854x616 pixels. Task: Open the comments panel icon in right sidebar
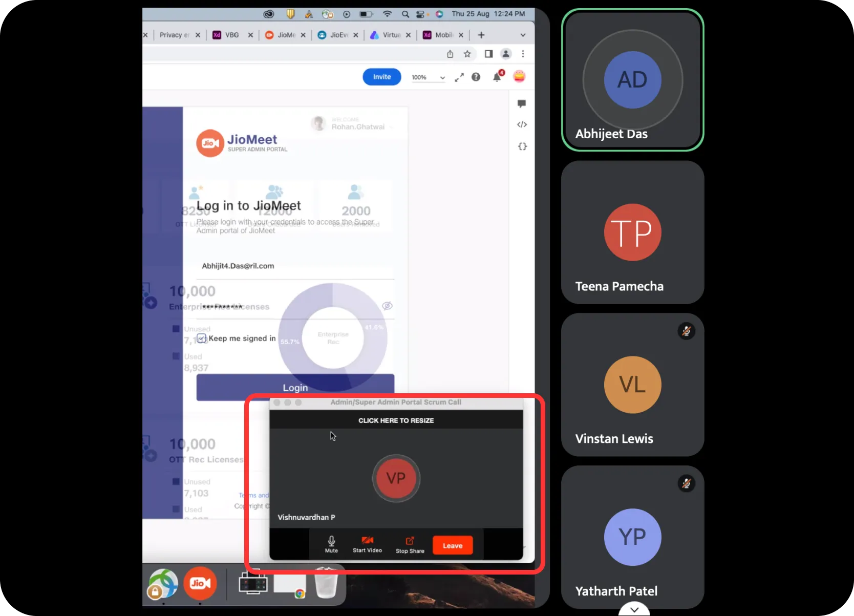pos(522,104)
